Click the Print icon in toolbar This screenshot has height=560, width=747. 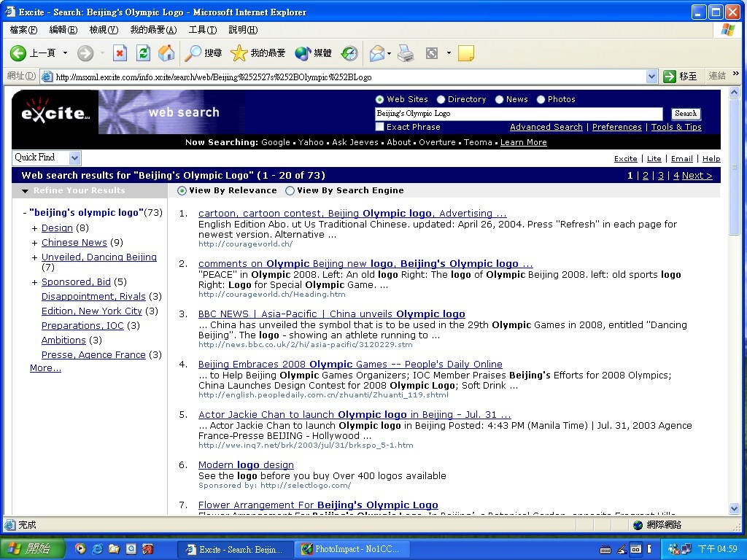(406, 52)
